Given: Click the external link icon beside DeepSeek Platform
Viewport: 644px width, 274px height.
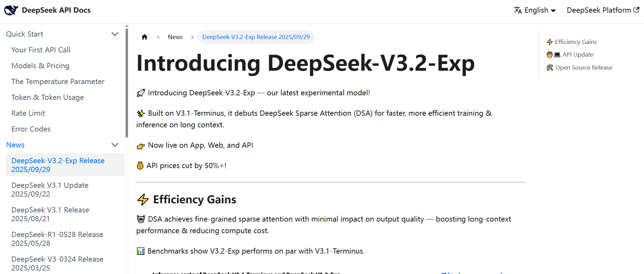Looking at the screenshot, I should click(x=636, y=10).
